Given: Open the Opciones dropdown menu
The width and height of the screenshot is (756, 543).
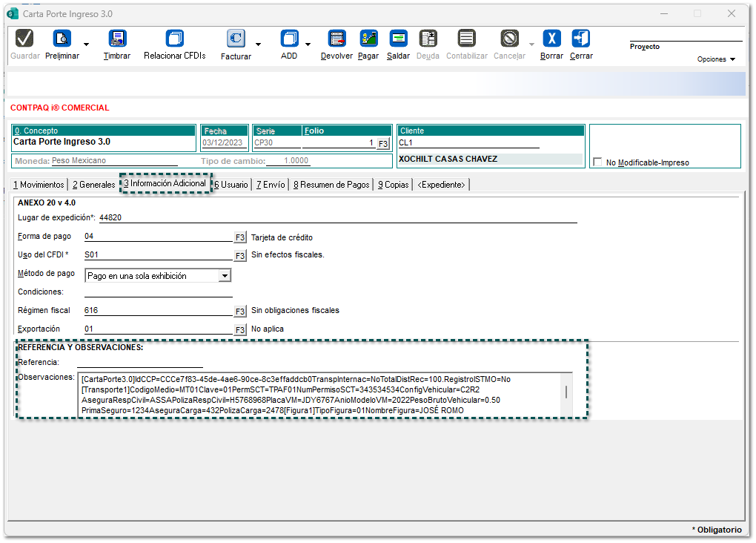Looking at the screenshot, I should 716,59.
